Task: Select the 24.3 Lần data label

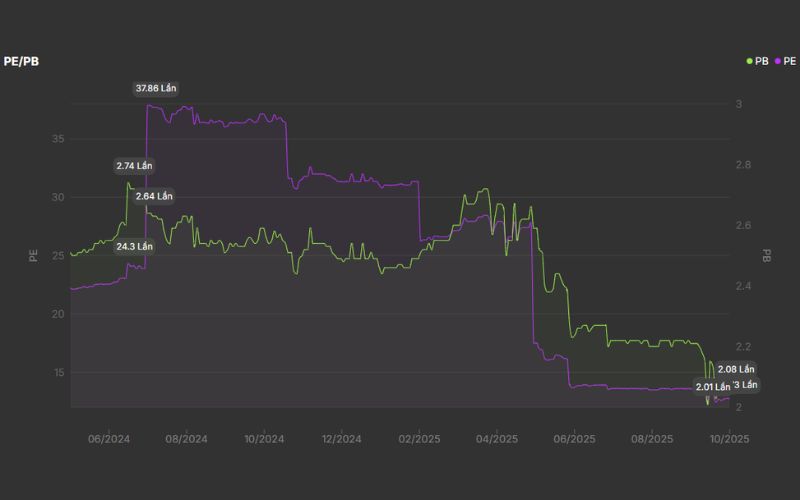Action: pos(134,246)
